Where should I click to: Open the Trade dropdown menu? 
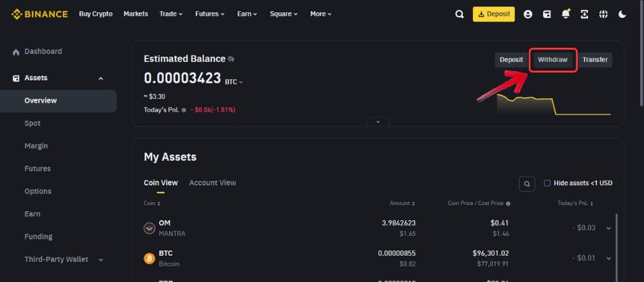click(x=170, y=14)
